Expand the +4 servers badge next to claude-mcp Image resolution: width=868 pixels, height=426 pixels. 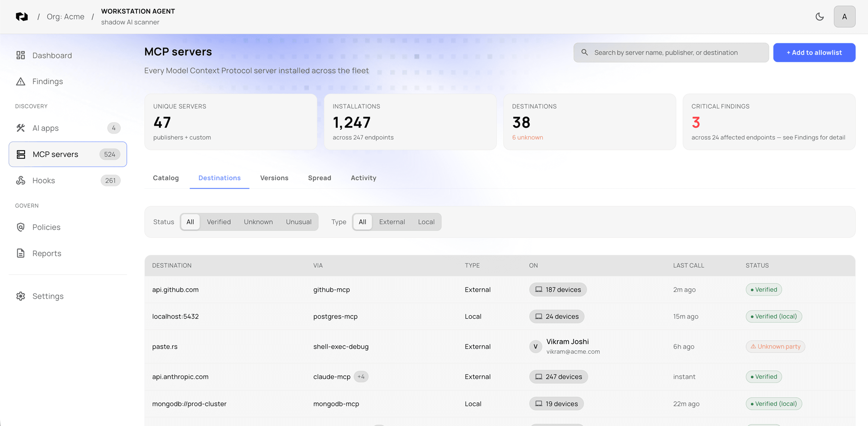(361, 377)
